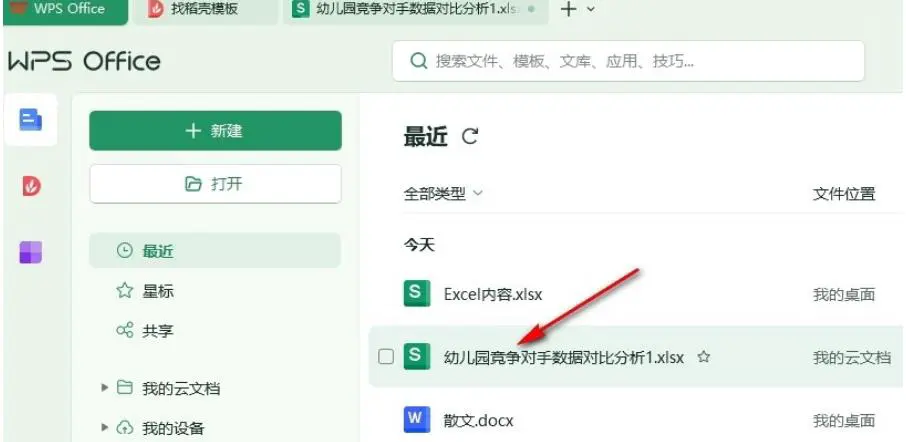Open the WPS Office home tab
The width and height of the screenshot is (906, 442).
coord(65,10)
